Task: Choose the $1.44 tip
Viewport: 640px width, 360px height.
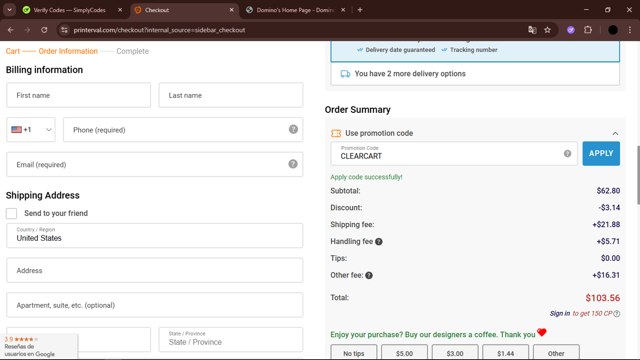Action: click(x=505, y=353)
